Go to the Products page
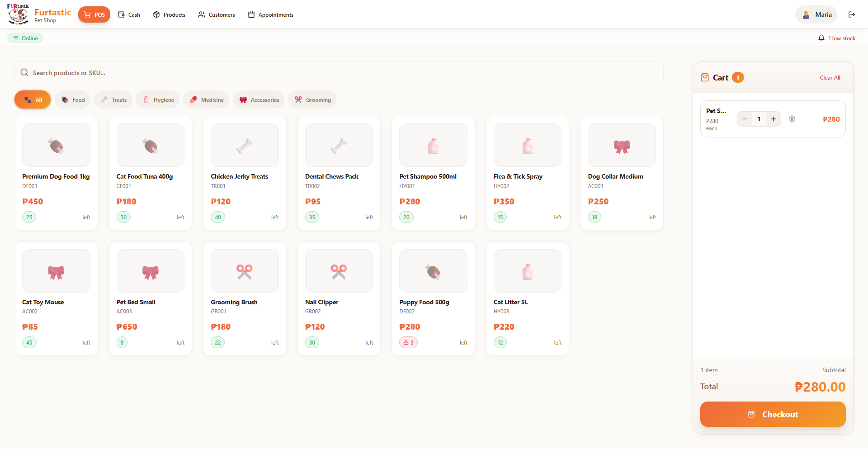 (170, 15)
